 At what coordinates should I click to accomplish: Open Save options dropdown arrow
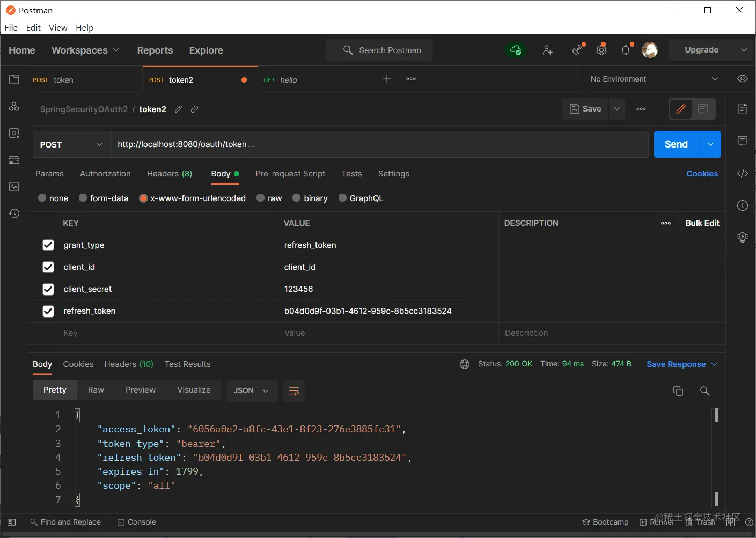point(617,109)
